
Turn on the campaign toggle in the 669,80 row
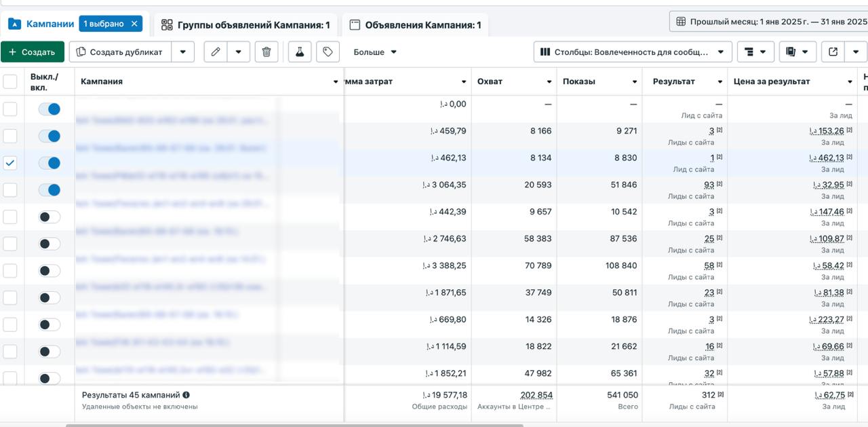click(x=50, y=324)
